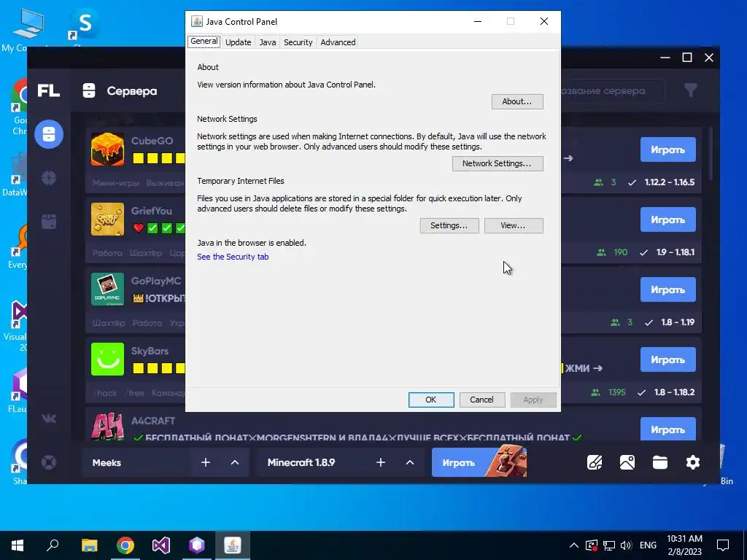747x560 pixels.
Task: Open Google Chrome from taskbar
Action: pos(125,545)
